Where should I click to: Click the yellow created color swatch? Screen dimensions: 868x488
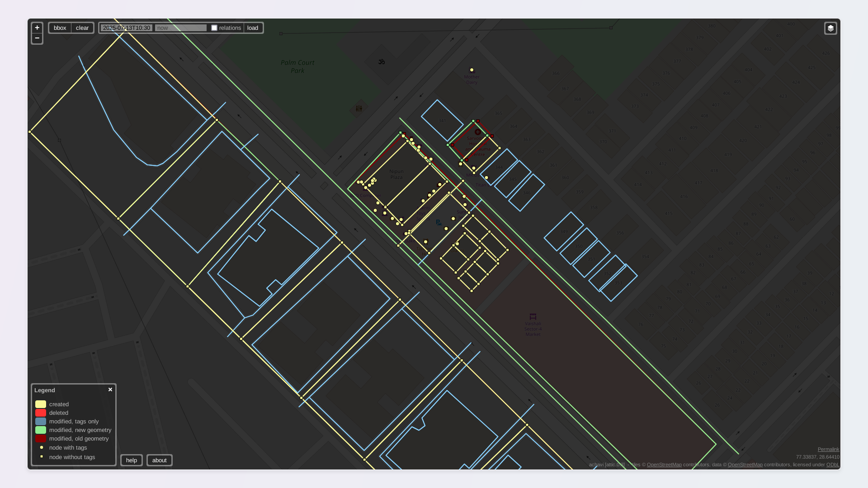41,404
